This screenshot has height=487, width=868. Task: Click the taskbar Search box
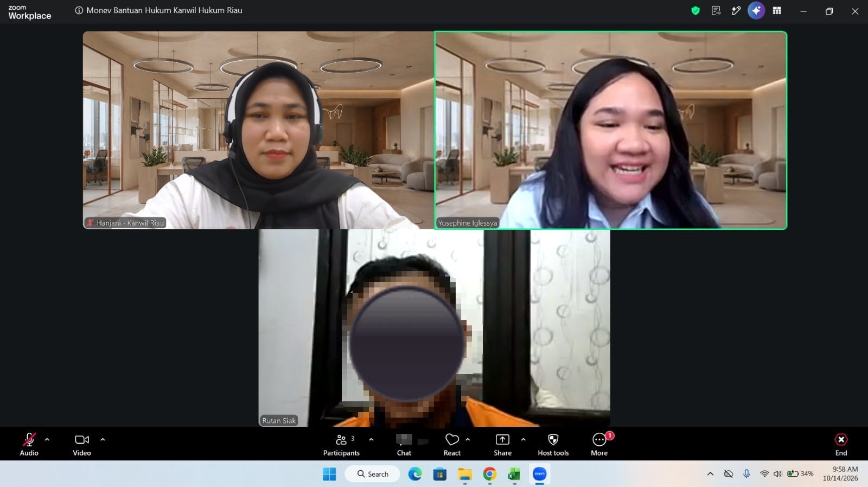(x=373, y=474)
